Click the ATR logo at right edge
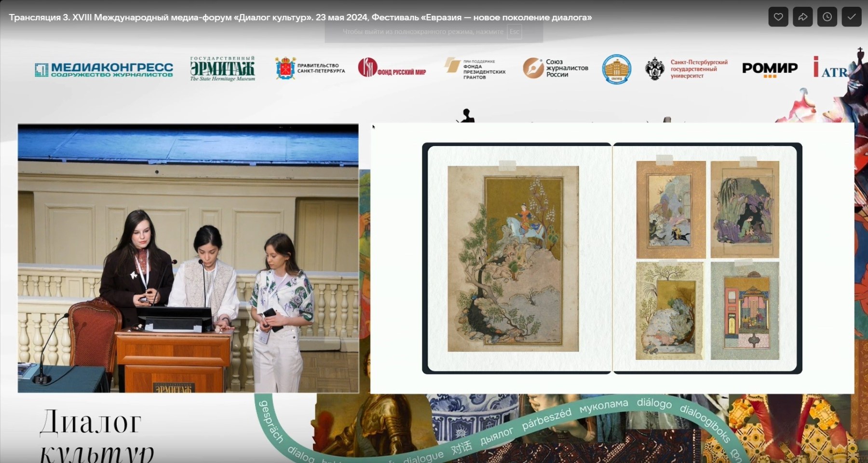The width and height of the screenshot is (868, 463). (830, 68)
